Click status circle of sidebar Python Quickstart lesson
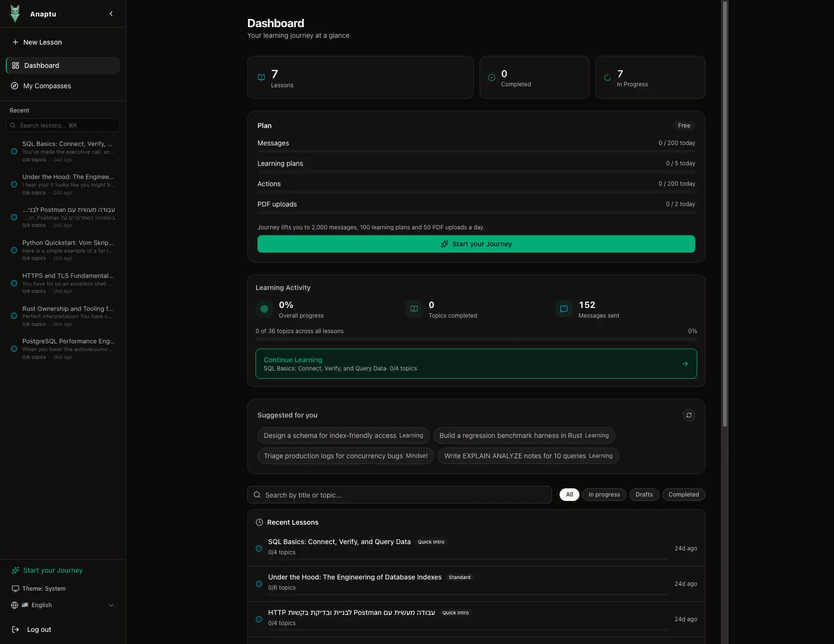 [14, 250]
